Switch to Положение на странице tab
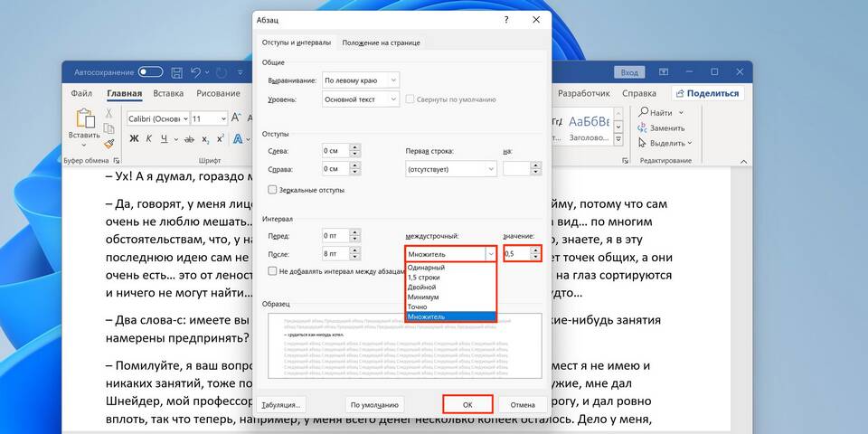868x434 pixels. coord(381,42)
